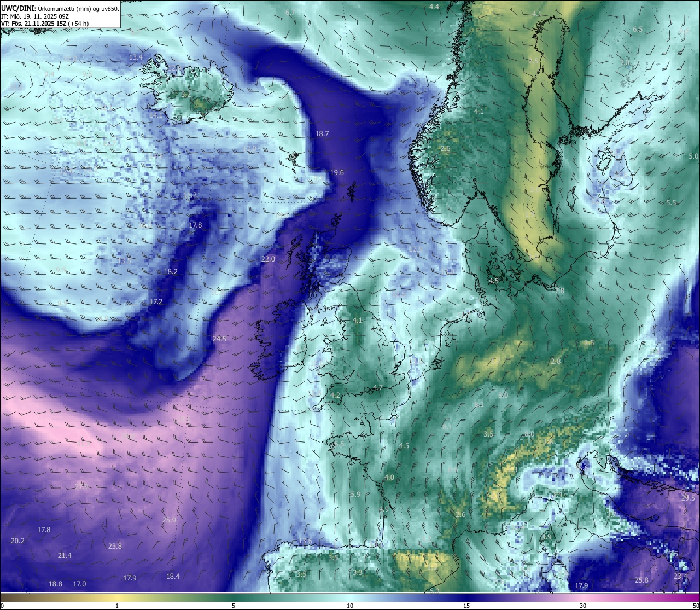Viewport: 700px width, 610px height.
Task: Click the 5.0 value at right edge
Action: click(x=693, y=156)
